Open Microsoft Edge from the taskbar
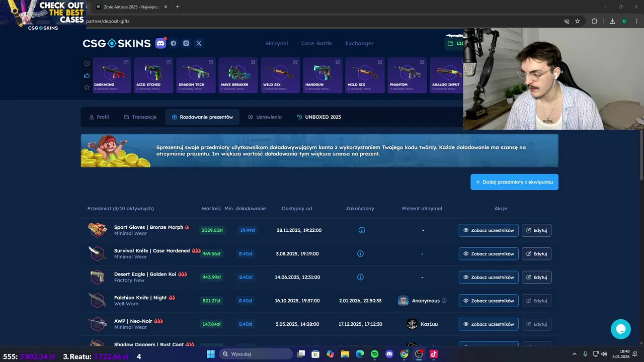644x362 pixels. (x=360, y=354)
